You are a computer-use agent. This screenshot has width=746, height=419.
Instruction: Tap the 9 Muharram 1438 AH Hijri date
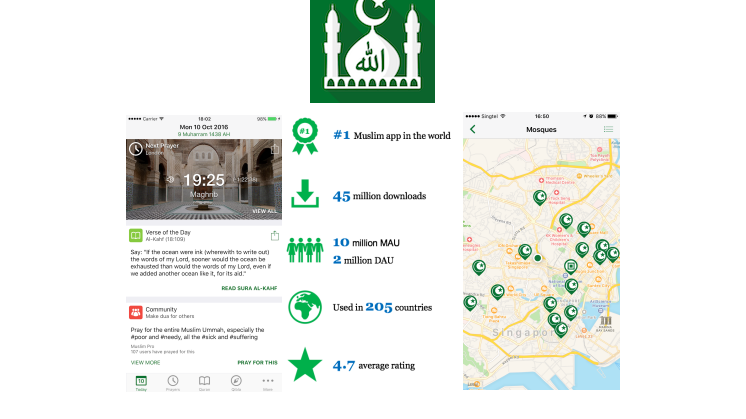(204, 135)
